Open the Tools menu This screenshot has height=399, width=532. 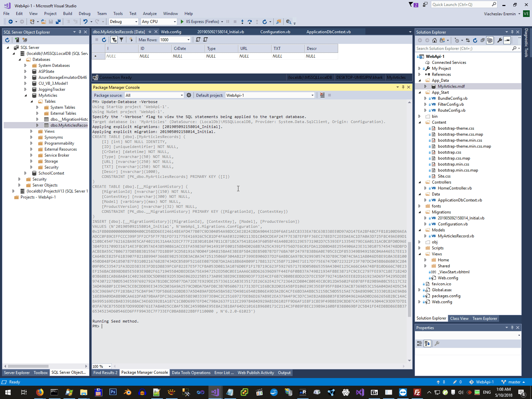[118, 14]
